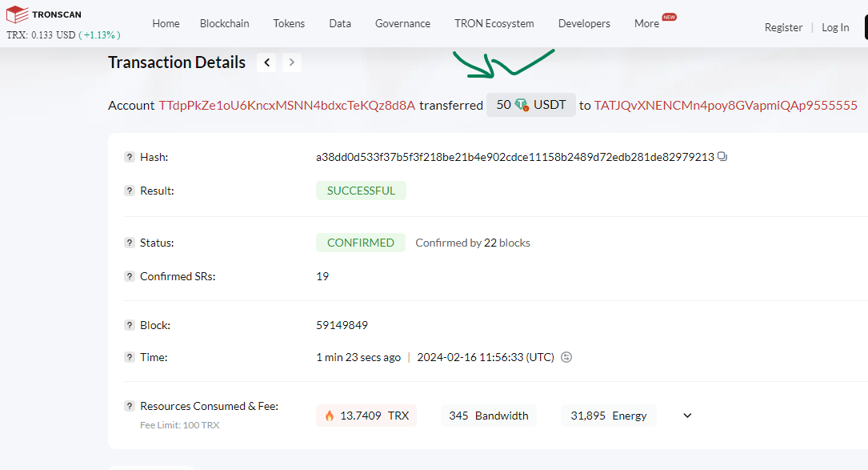Click the USDT token icon
868x470 pixels.
(x=522, y=105)
